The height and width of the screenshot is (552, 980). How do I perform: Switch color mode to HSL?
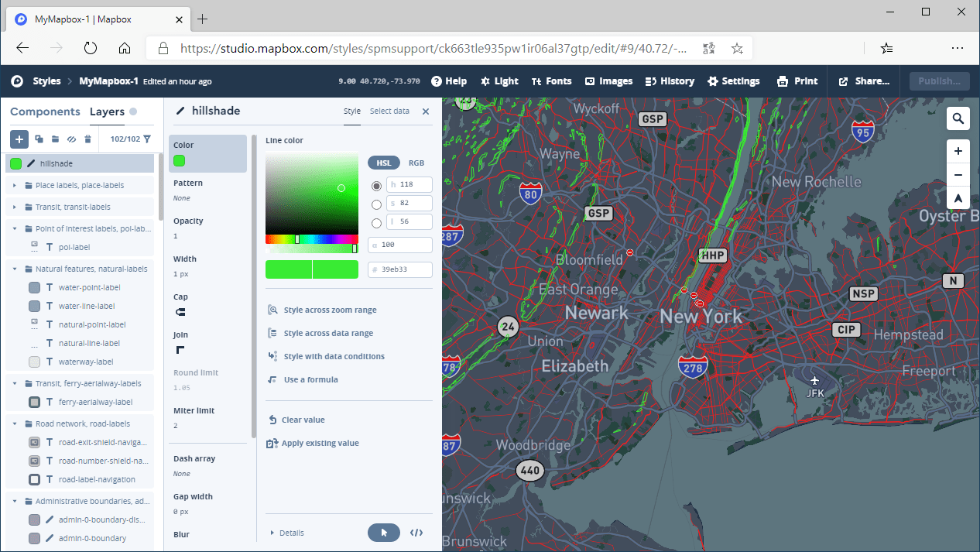(384, 163)
